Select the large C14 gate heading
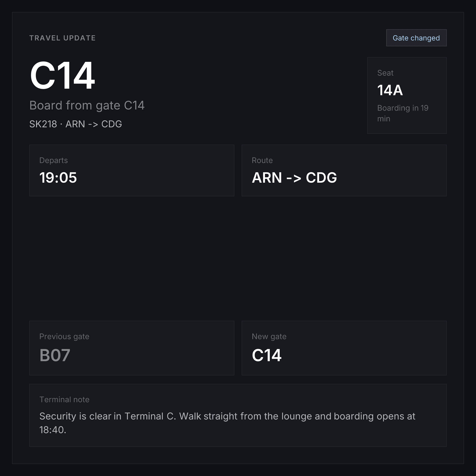476x476 pixels. point(62,75)
